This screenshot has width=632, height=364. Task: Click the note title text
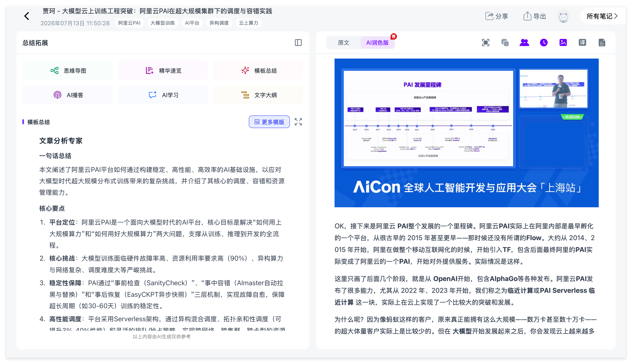(x=157, y=11)
